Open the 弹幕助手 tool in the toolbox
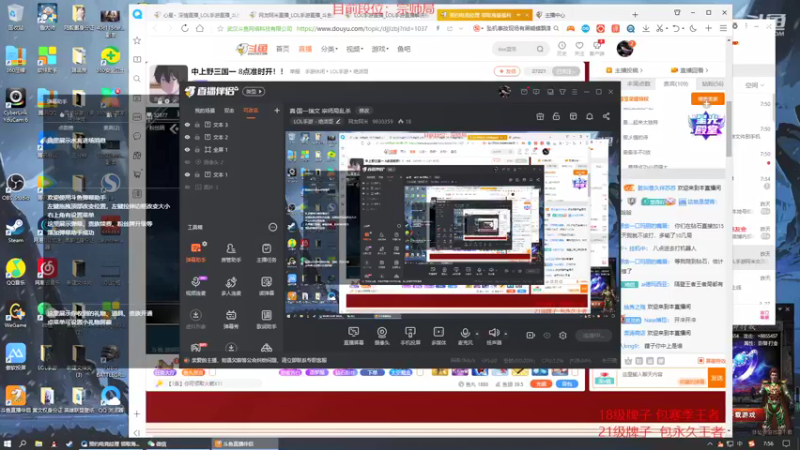The image size is (800, 450). coord(196,253)
